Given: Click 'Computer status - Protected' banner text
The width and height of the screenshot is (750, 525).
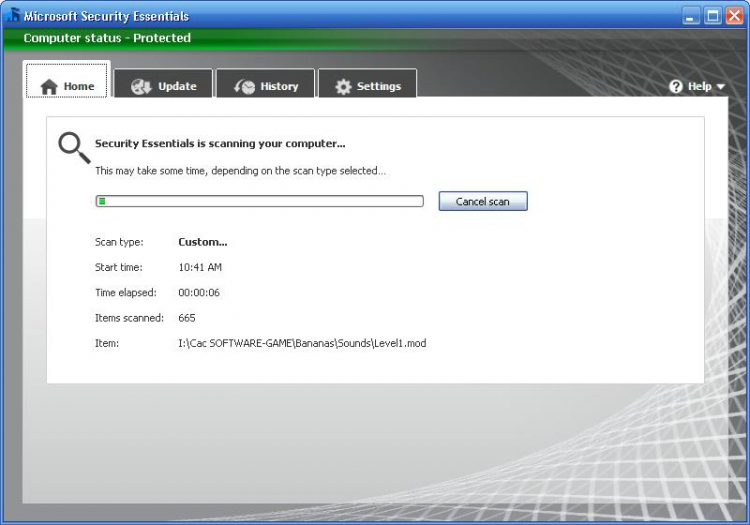Looking at the screenshot, I should click(107, 38).
